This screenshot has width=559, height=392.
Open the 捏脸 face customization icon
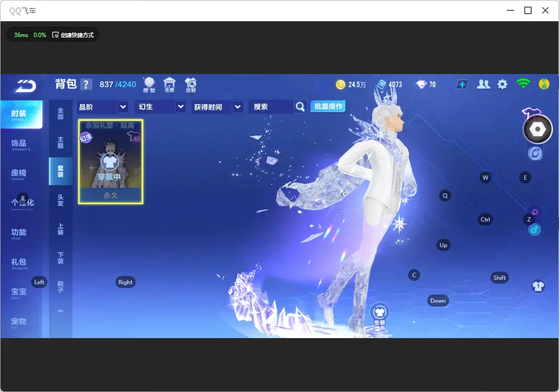point(149,85)
